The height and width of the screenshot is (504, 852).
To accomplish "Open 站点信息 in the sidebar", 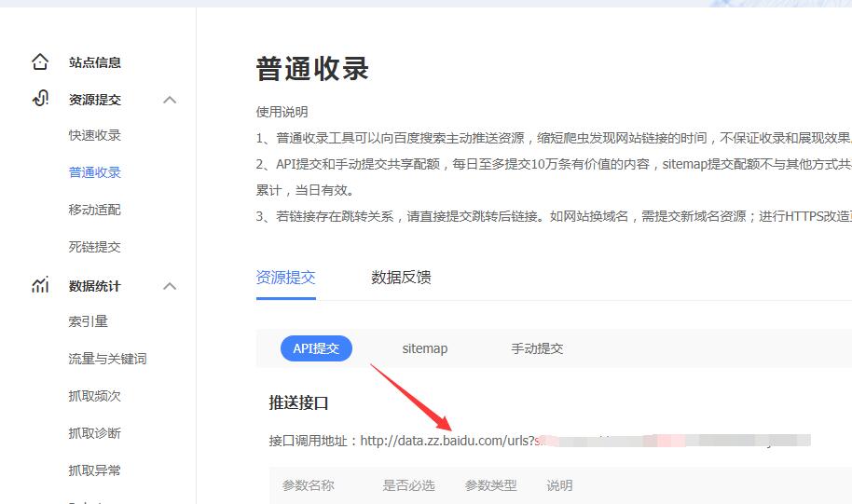I will pyautogui.click(x=94, y=62).
